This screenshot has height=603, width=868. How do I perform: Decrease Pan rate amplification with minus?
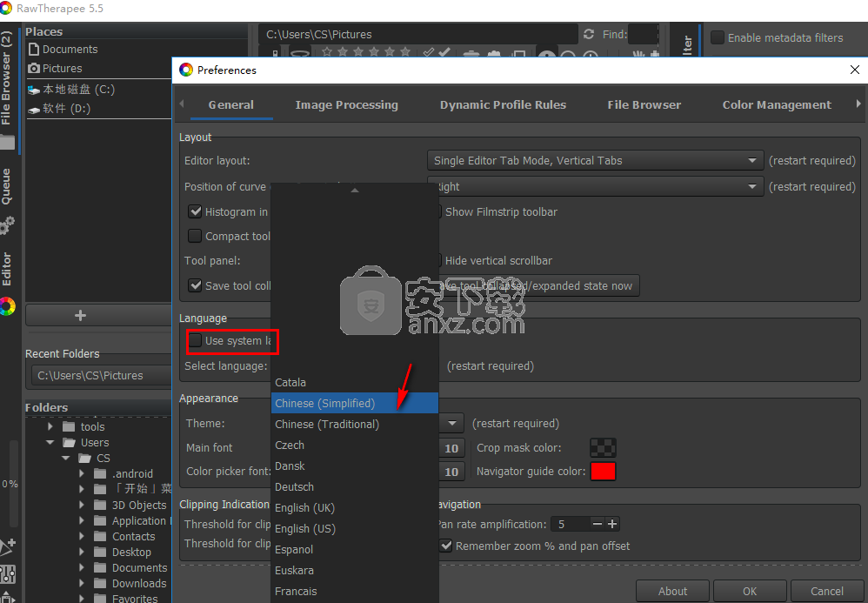point(598,524)
